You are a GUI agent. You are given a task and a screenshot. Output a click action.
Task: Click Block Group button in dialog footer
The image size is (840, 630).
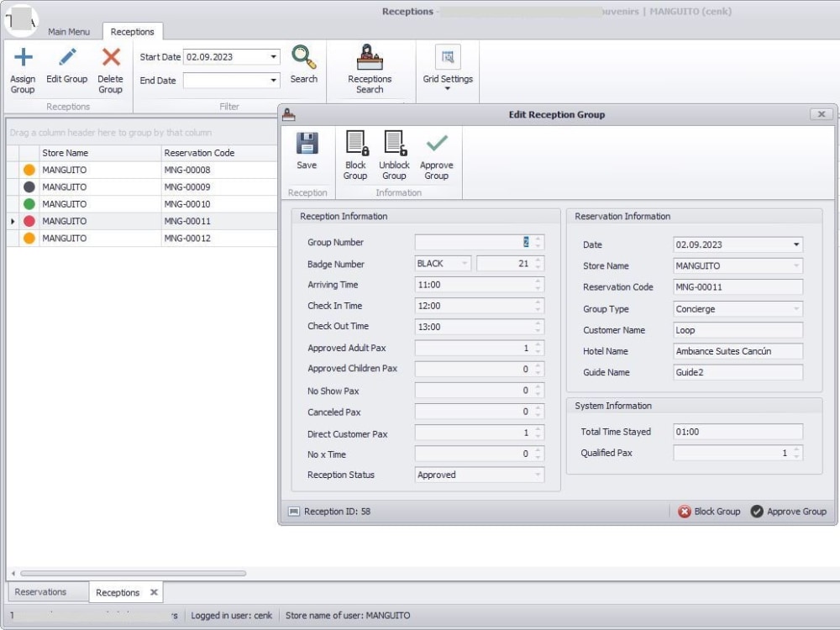pos(709,512)
